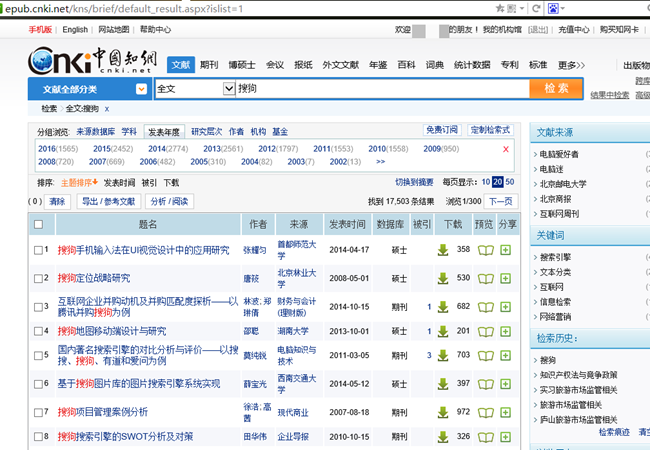Click the 分析/阅读 button
Viewport: 650px width, 450px height.
point(169,201)
